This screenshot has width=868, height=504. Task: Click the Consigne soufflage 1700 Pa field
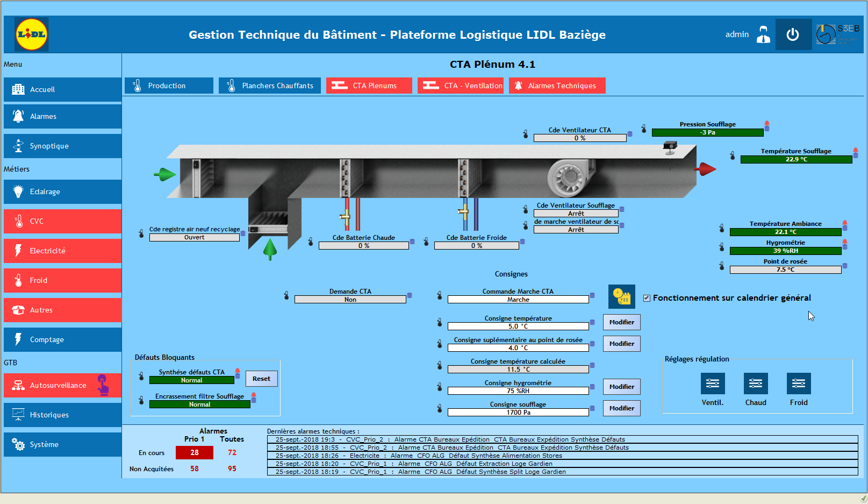coord(518,412)
